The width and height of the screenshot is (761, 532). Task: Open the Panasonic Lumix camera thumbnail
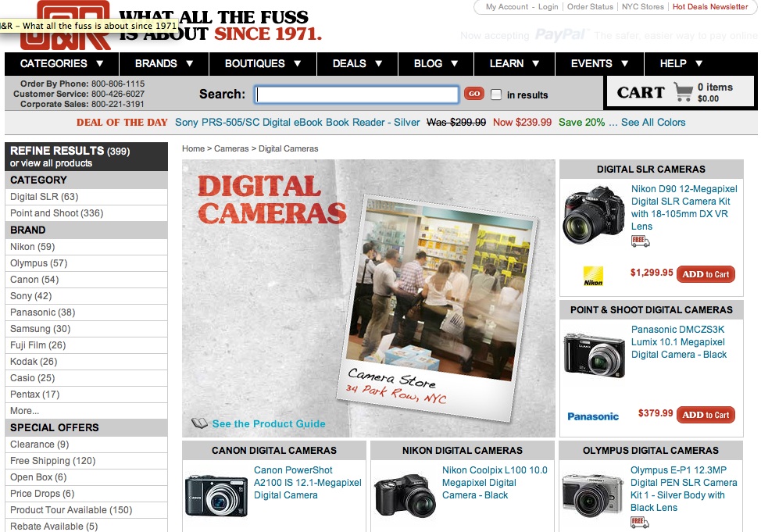tap(594, 355)
